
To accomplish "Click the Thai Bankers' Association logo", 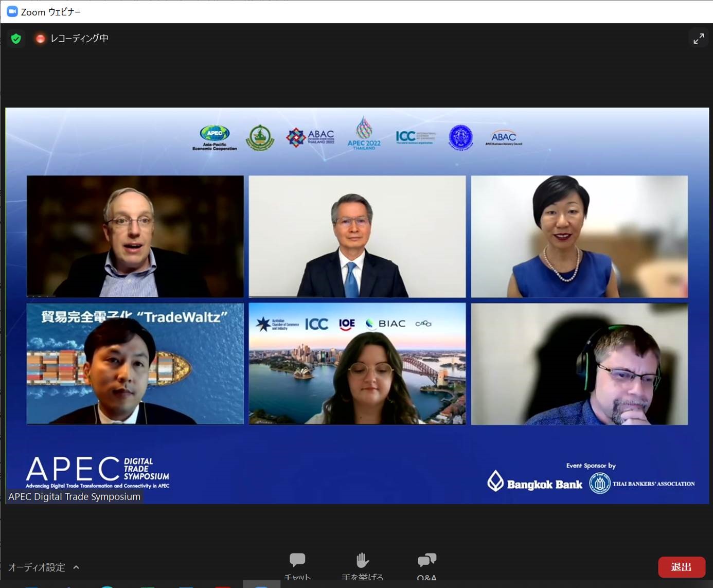I will coord(641,484).
